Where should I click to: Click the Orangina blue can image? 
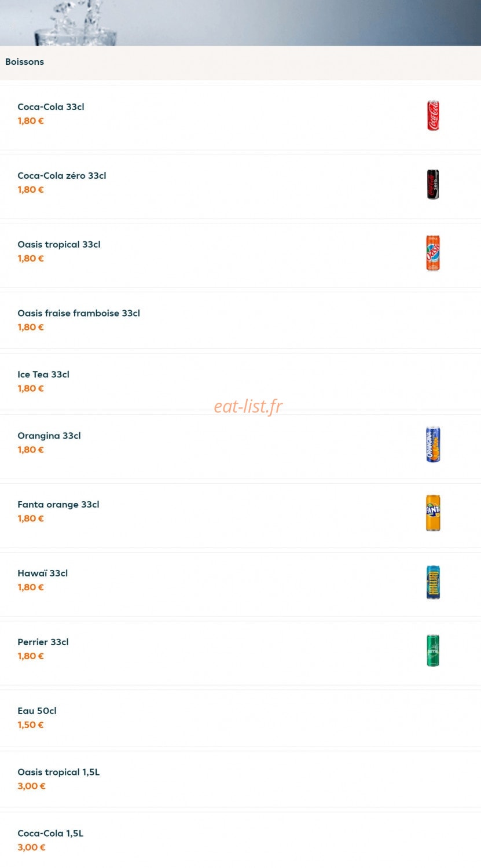click(x=433, y=444)
